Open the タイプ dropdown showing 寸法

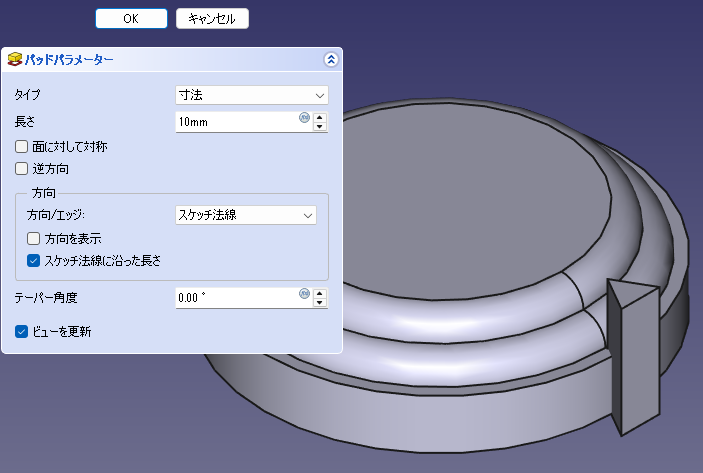(251, 95)
